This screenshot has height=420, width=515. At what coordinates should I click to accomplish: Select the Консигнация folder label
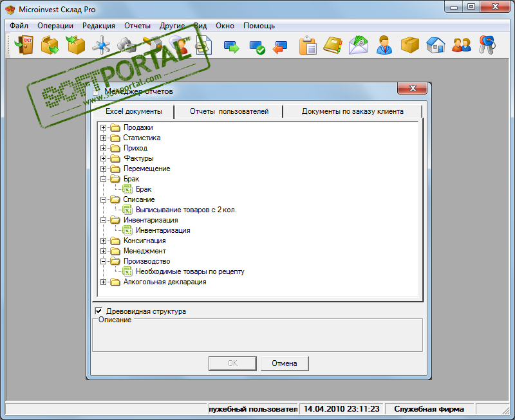144,241
